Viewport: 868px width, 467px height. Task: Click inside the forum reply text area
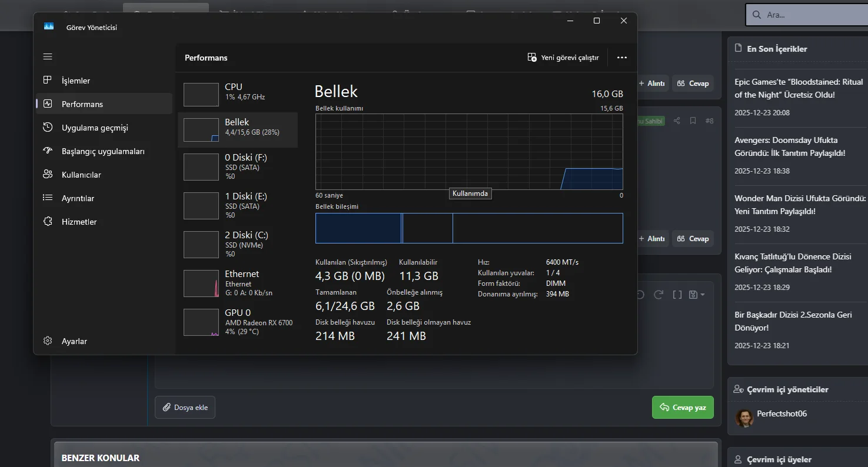434,371
